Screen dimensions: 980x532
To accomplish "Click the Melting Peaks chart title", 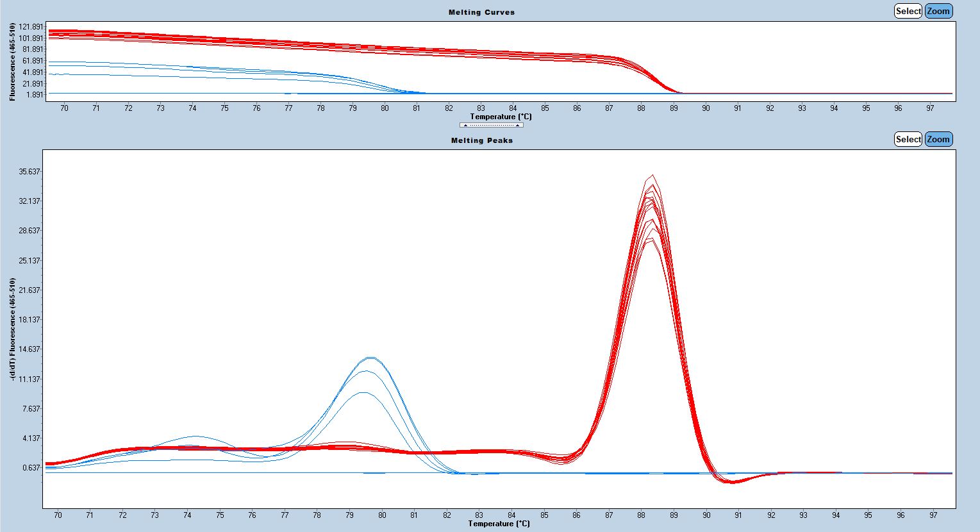I will coord(481,140).
